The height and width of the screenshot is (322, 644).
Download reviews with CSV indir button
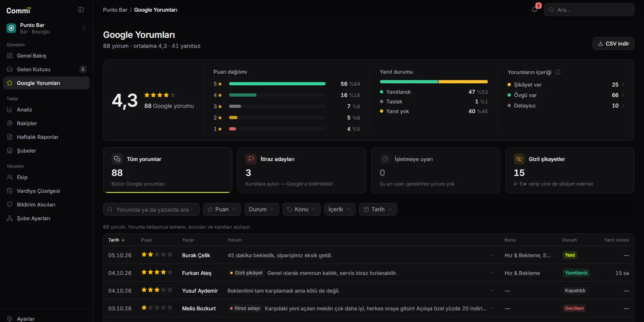click(613, 43)
